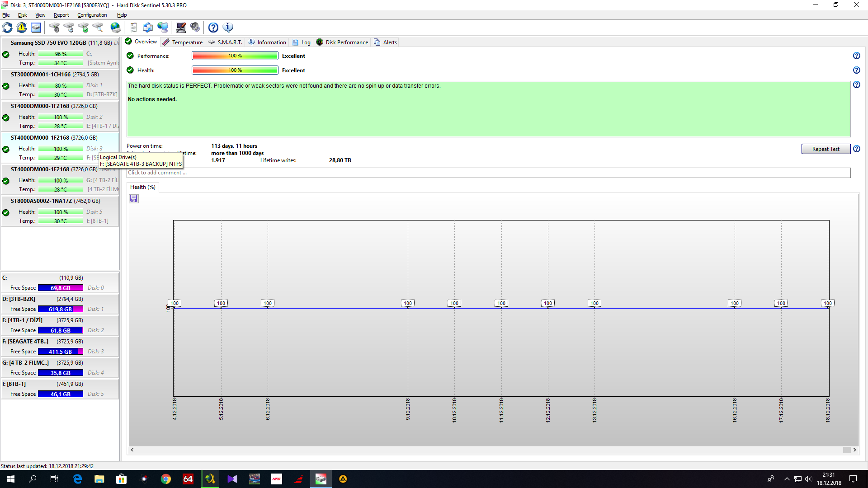Open the Disk Performance tab
868x488 pixels.
[x=342, y=42]
